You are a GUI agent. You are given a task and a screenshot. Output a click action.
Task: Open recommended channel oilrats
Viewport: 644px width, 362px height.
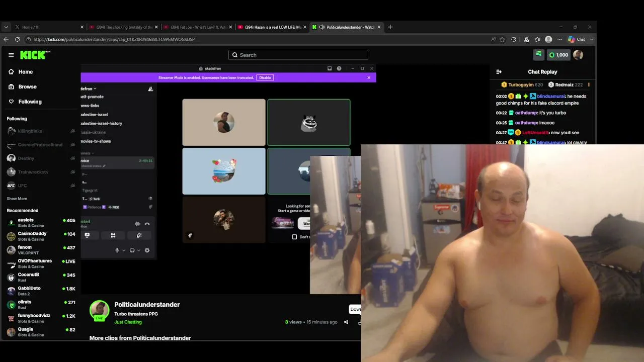pyautogui.click(x=40, y=305)
